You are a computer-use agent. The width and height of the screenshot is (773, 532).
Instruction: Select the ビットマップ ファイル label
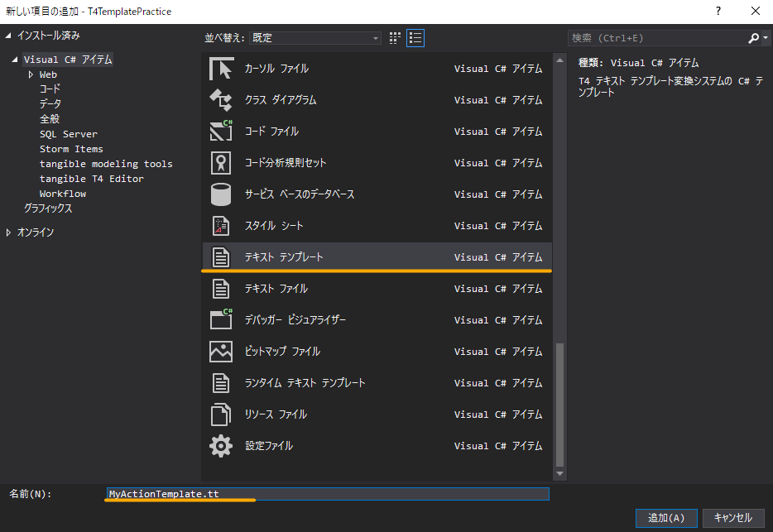pyautogui.click(x=282, y=352)
